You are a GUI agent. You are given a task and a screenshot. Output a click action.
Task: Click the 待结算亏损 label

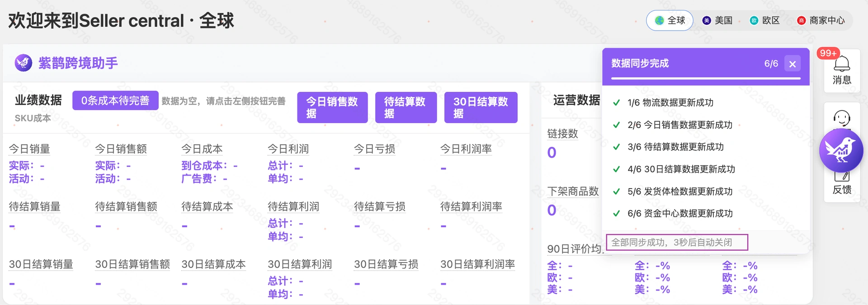[380, 207]
